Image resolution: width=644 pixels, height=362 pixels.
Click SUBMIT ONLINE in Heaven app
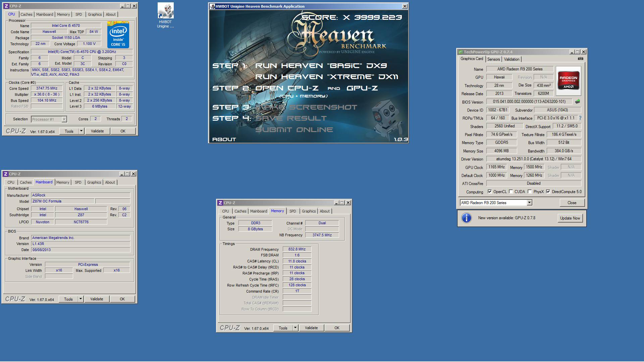[x=294, y=130]
